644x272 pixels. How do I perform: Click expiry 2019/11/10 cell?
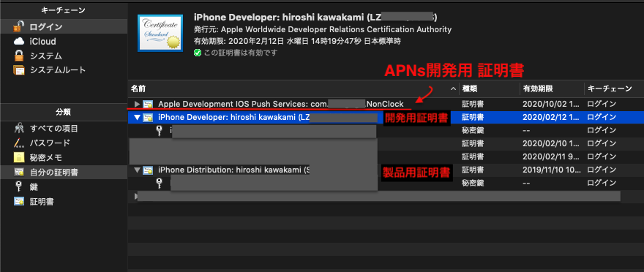click(552, 170)
